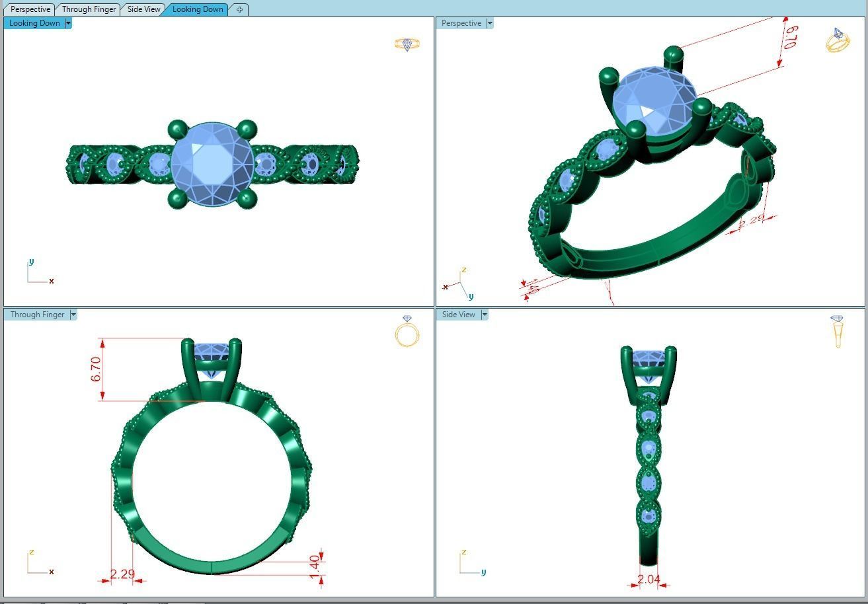The height and width of the screenshot is (604, 868).
Task: Select the center blue gemstone in Looking Down view
Action: coord(212,165)
